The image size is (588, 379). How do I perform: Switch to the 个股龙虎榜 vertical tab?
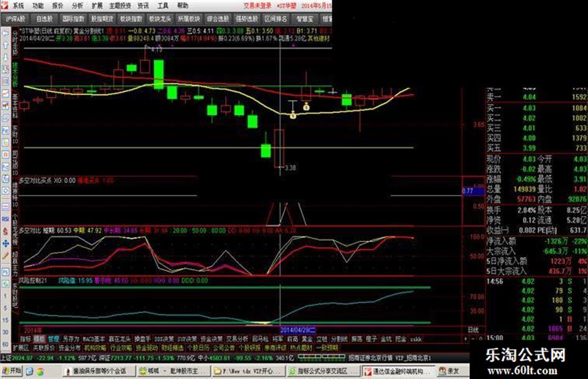coord(16,230)
